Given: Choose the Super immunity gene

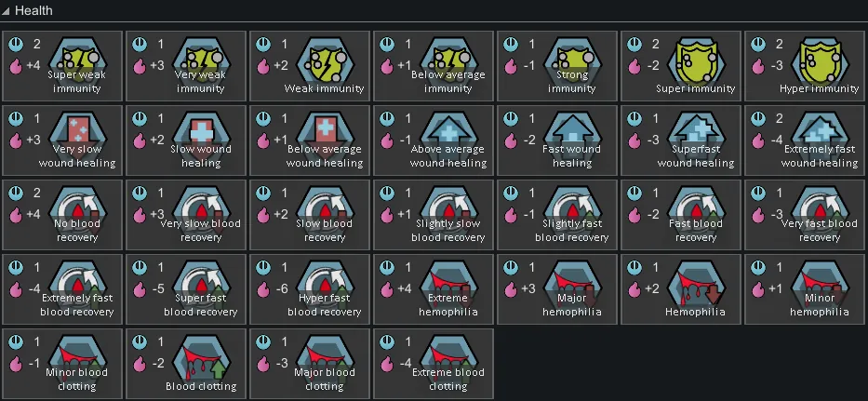Looking at the screenshot, I should point(681,66).
